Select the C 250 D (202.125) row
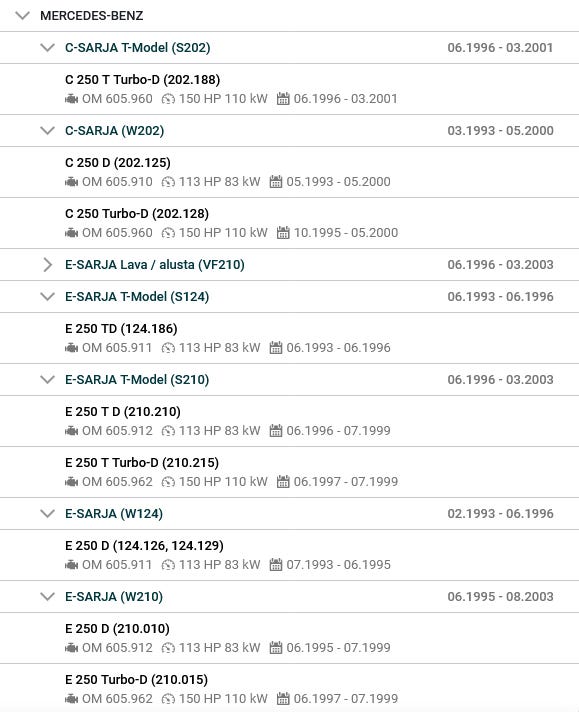579x712 pixels. click(x=289, y=172)
